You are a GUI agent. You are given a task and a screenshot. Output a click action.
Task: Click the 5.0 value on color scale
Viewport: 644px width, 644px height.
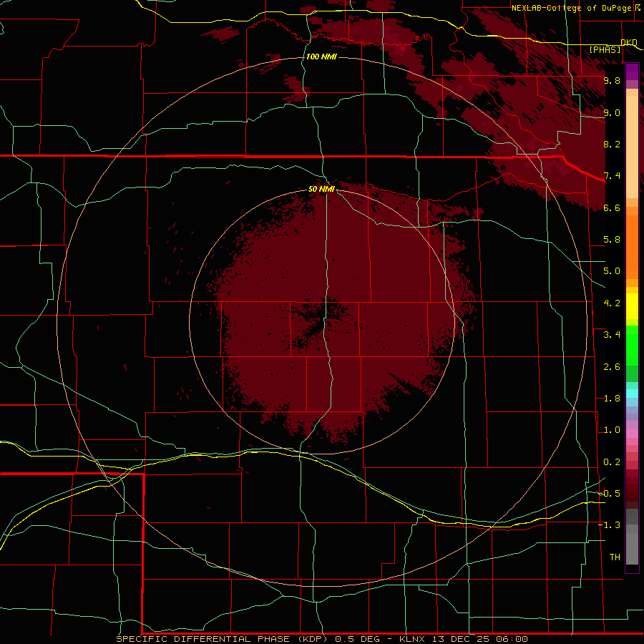click(x=612, y=271)
